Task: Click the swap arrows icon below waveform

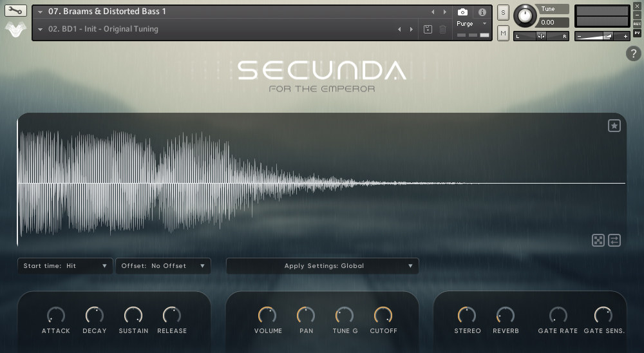Action: tap(614, 240)
